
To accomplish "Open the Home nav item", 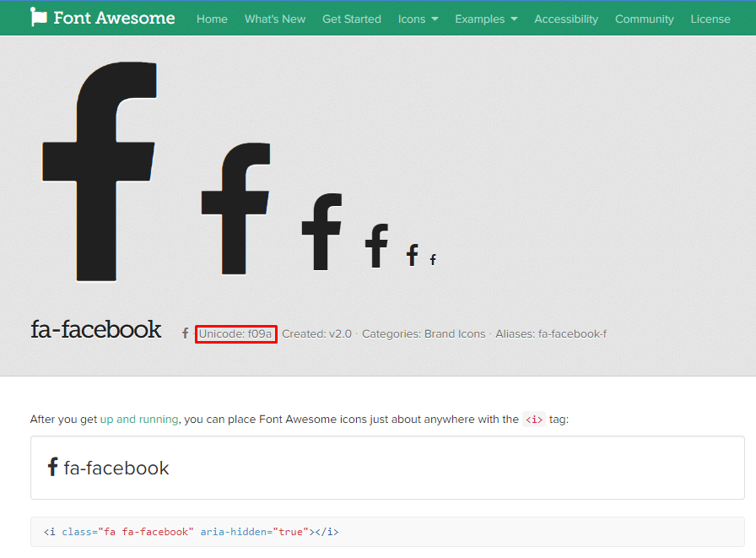I will tap(212, 19).
